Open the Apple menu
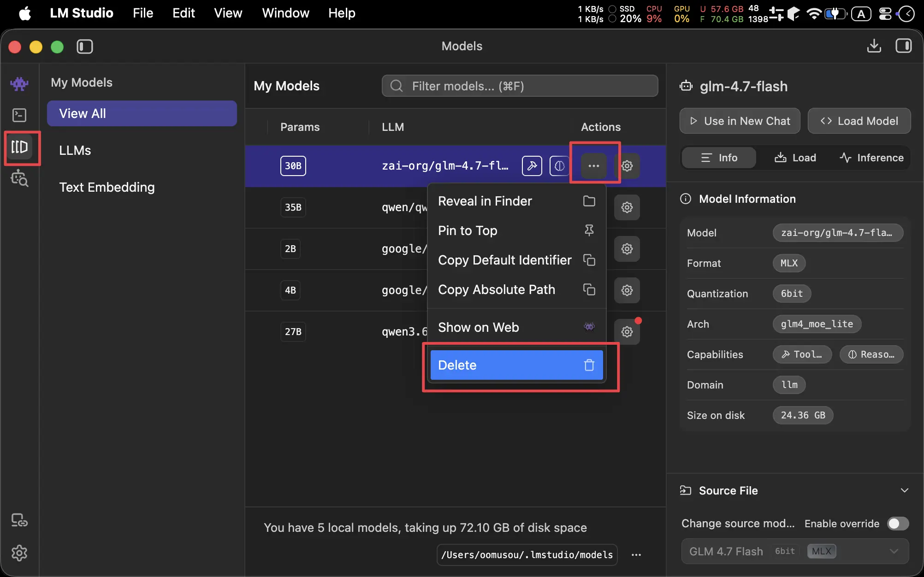Viewport: 924px width, 577px height. click(x=25, y=13)
